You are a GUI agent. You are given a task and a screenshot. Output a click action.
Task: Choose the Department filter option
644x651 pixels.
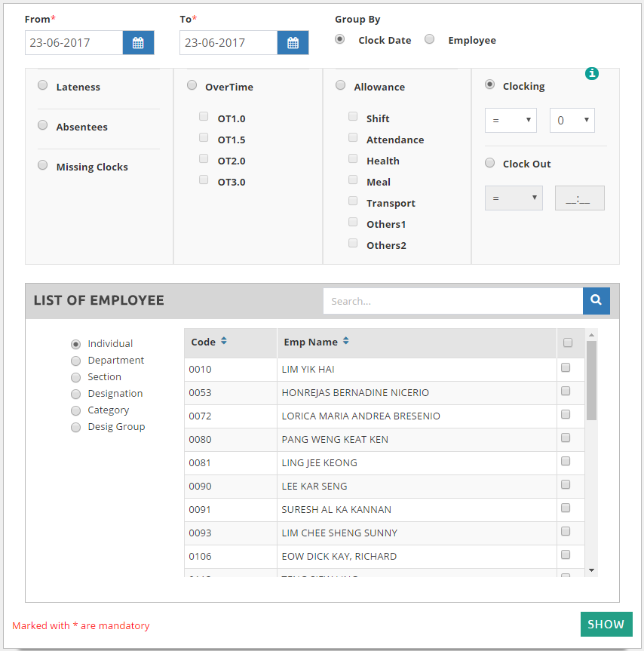pos(75,361)
